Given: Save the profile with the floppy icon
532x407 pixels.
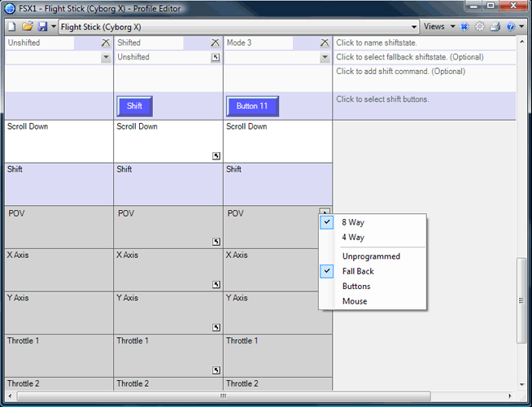Looking at the screenshot, I should pos(42,27).
